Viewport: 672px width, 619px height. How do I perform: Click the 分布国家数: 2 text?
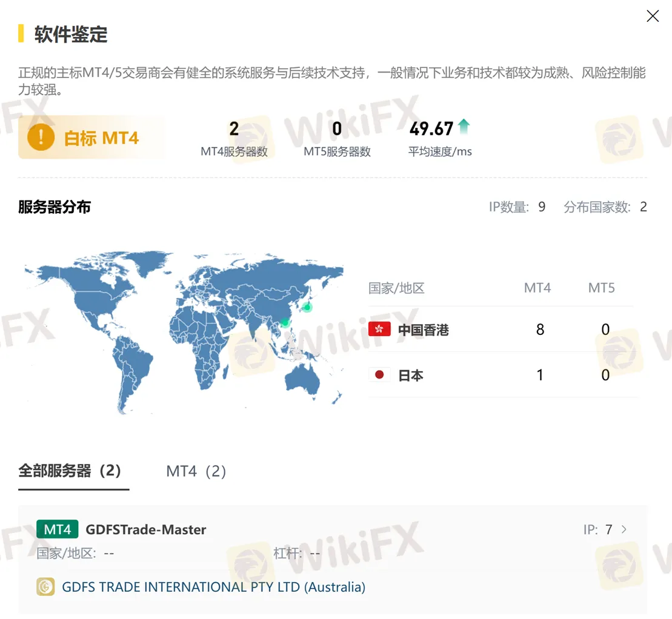[605, 207]
